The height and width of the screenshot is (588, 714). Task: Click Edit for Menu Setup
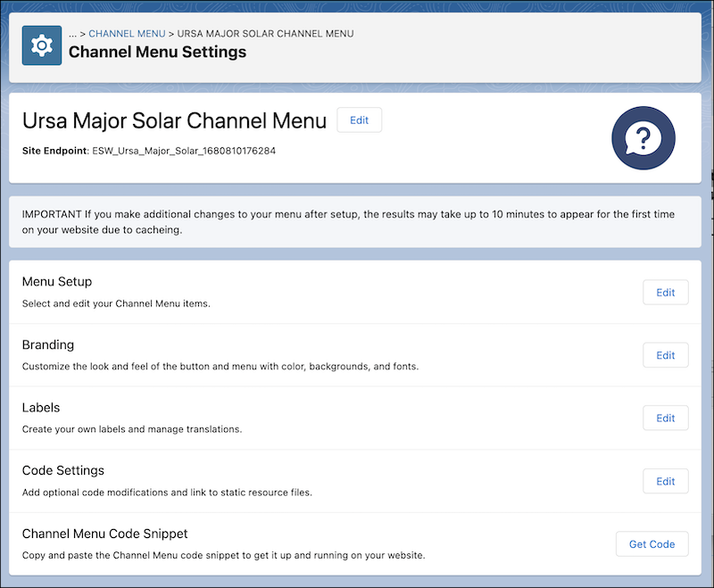tap(665, 292)
